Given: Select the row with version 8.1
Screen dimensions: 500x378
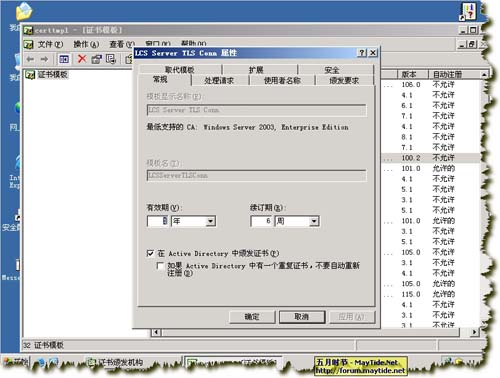Looking at the screenshot, I should (x=430, y=137).
